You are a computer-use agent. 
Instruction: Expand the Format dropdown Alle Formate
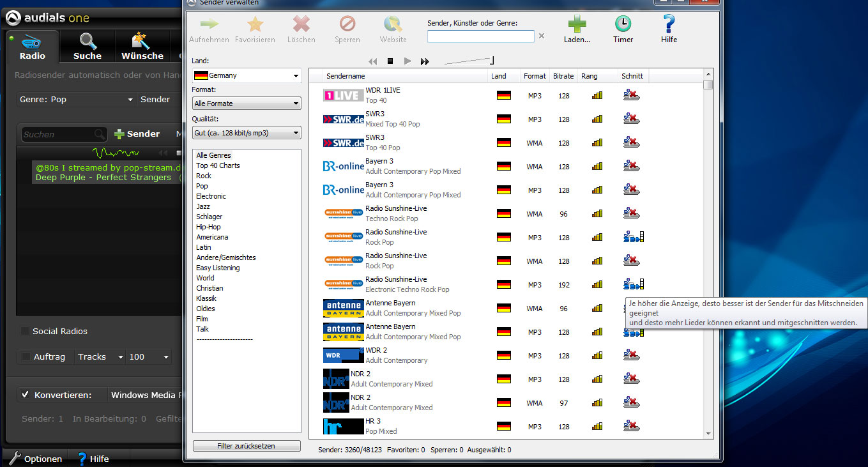247,103
